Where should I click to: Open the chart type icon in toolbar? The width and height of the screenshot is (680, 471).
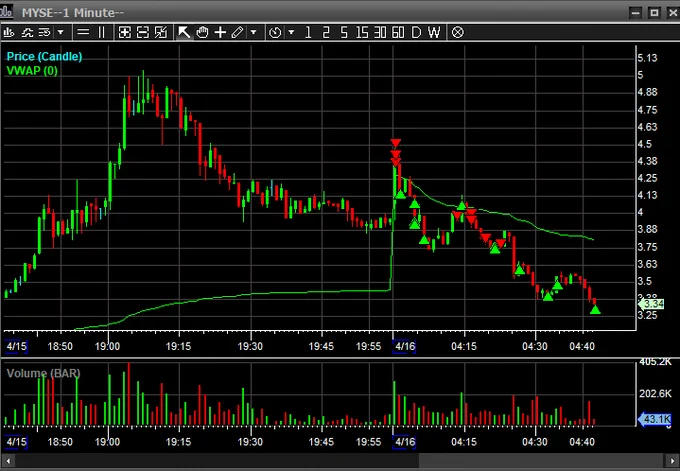9,33
